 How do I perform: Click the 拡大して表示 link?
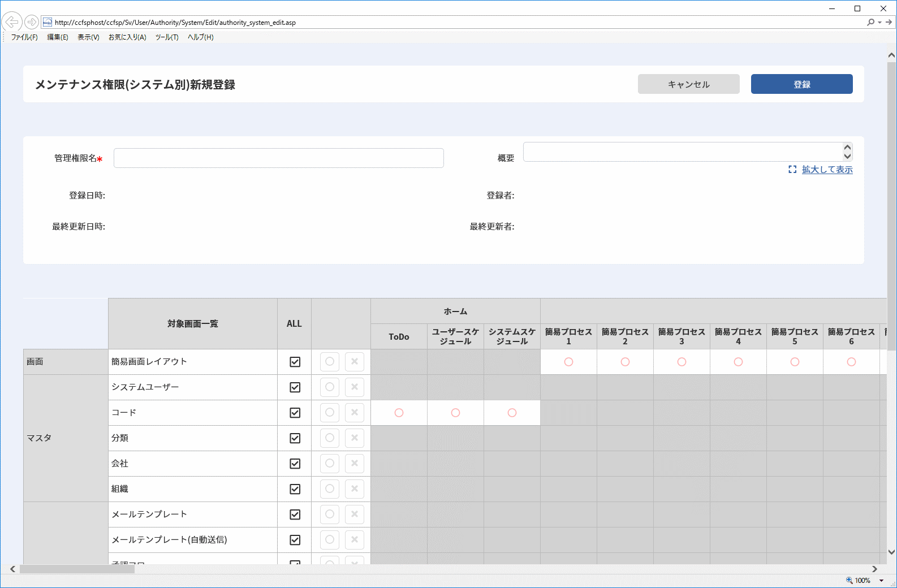click(x=827, y=170)
